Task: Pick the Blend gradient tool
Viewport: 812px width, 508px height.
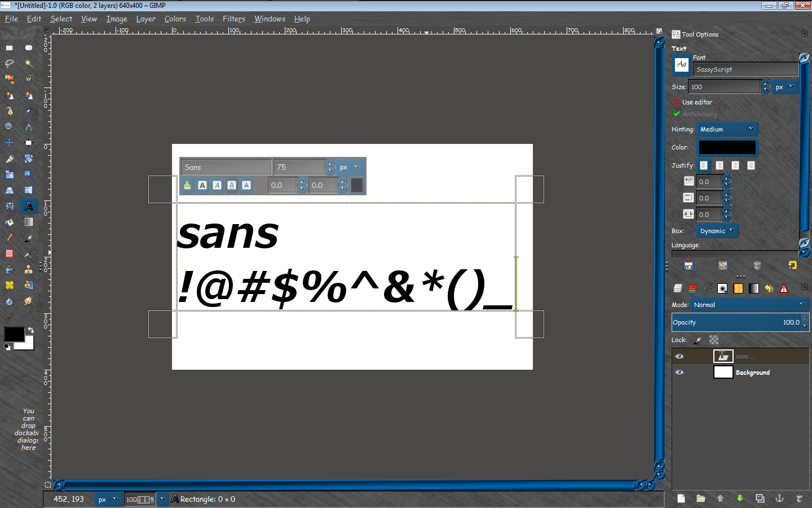Action: coord(28,222)
